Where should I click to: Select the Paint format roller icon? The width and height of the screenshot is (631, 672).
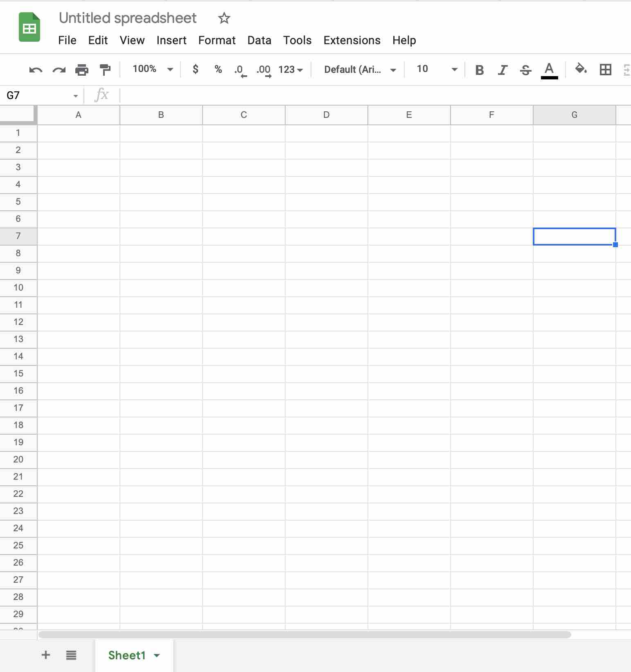tap(105, 70)
